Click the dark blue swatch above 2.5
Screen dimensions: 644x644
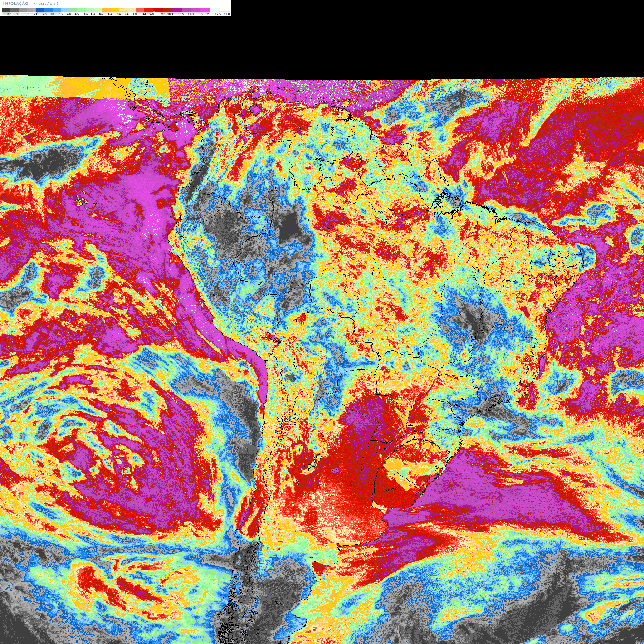(x=40, y=10)
